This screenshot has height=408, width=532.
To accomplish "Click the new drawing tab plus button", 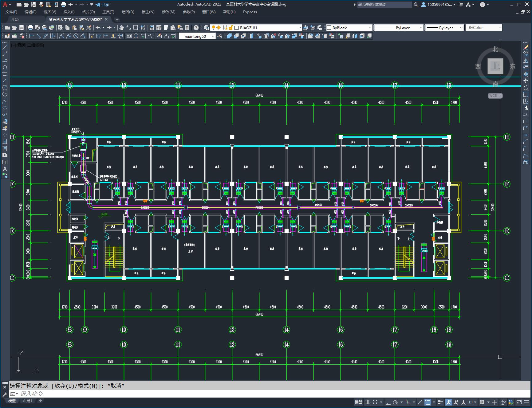I will [117, 19].
